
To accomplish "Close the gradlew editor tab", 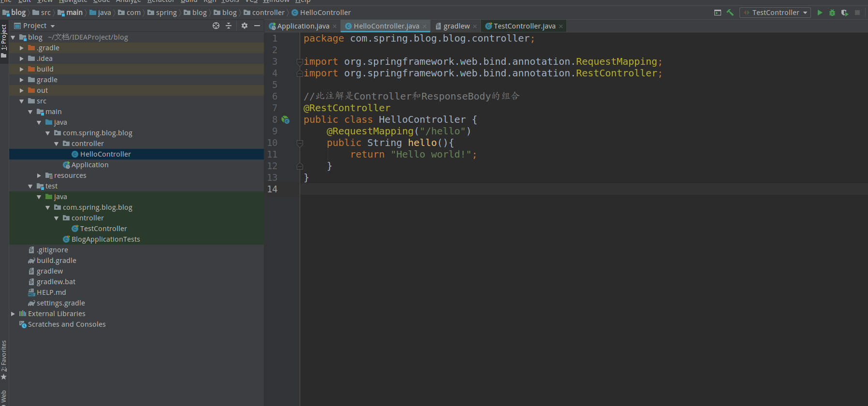I will (475, 27).
